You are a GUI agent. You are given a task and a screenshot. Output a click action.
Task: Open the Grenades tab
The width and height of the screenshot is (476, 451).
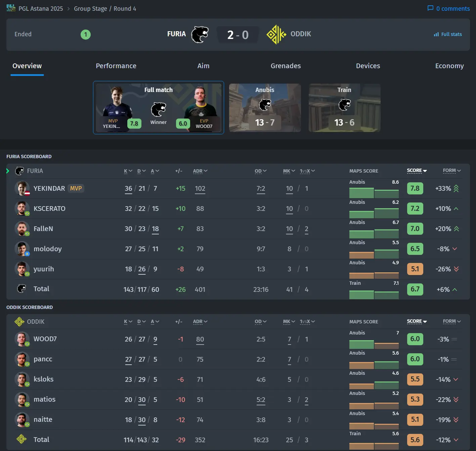click(x=286, y=66)
